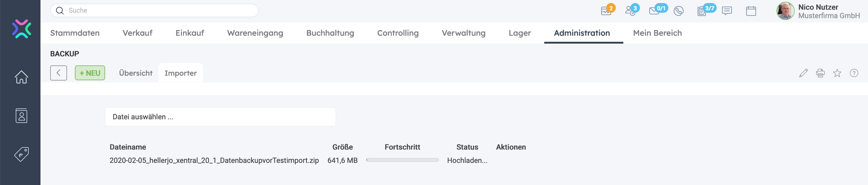Viewport: 868px width, 185px height.
Task: Click the price tag sidebar icon
Action: (x=21, y=155)
